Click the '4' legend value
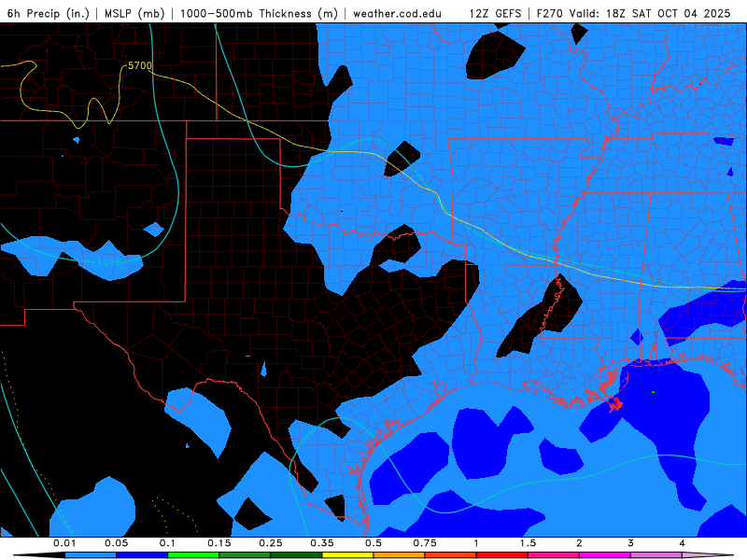The height and width of the screenshot is (560, 747). 682,543
